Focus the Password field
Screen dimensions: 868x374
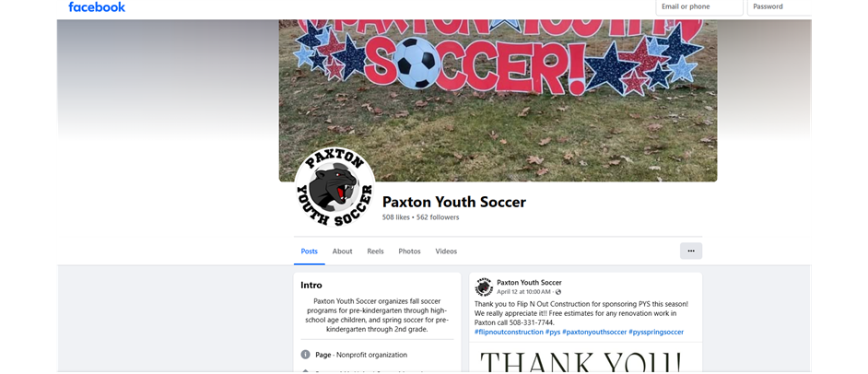tap(780, 7)
